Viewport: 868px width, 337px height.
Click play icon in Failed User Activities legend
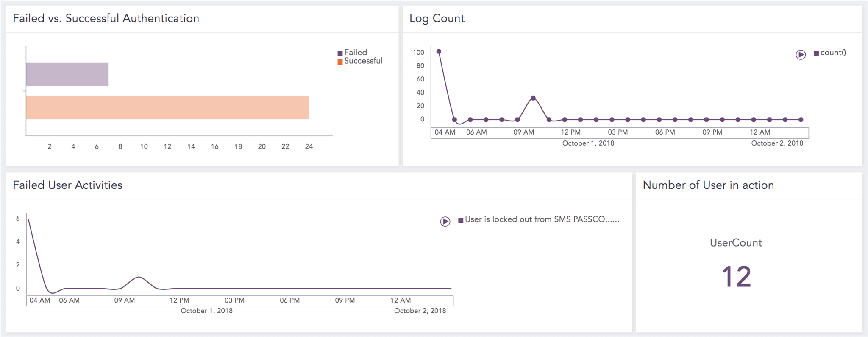pyautogui.click(x=445, y=221)
